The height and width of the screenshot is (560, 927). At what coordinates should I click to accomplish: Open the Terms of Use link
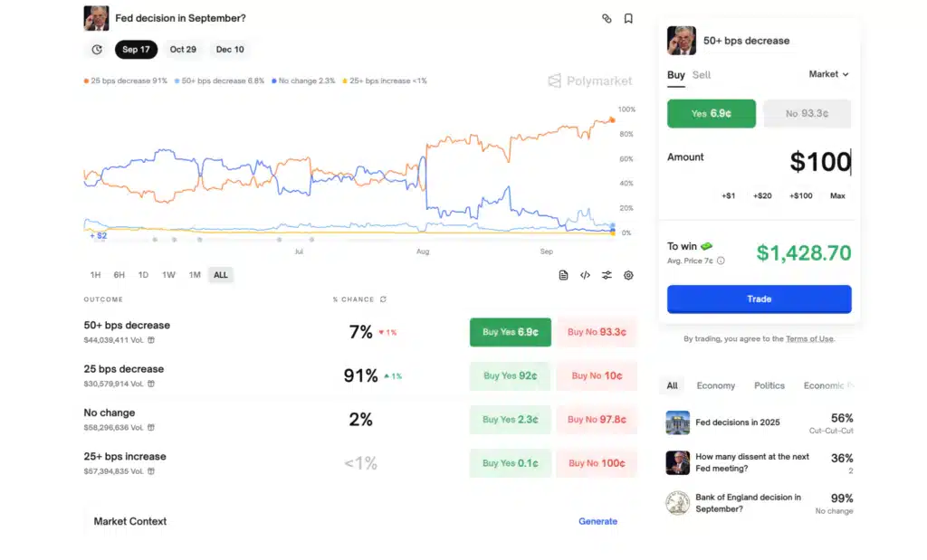(x=809, y=339)
